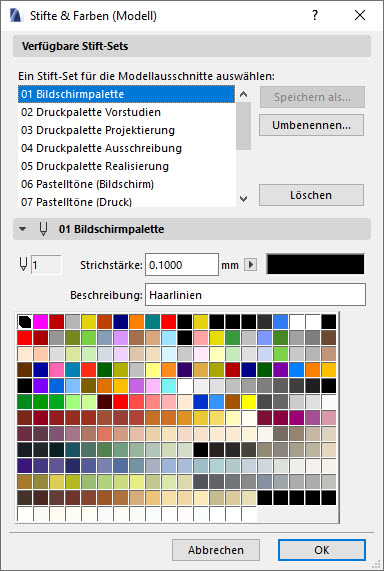
Task: Pick the hot pink swatch in the fourth row
Action: coord(57,370)
